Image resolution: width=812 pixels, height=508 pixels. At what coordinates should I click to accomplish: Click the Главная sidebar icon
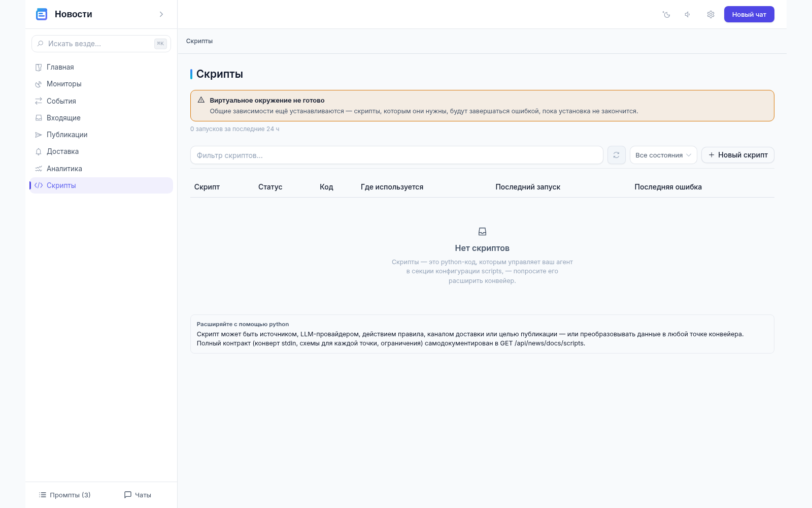[x=39, y=67]
